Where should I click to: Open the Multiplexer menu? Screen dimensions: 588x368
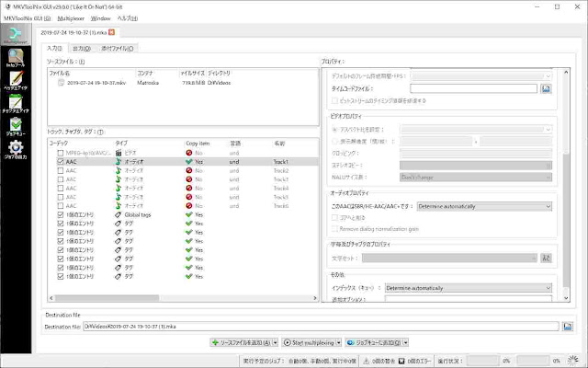click(71, 18)
